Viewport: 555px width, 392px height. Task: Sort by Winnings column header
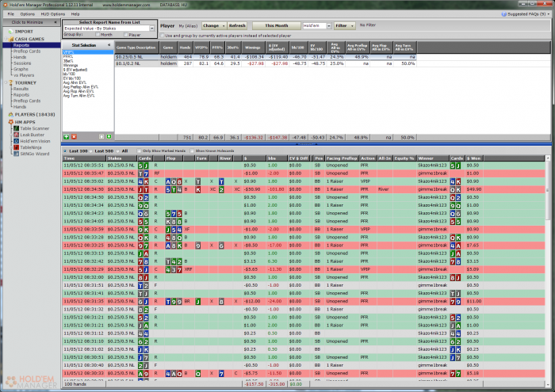click(253, 48)
